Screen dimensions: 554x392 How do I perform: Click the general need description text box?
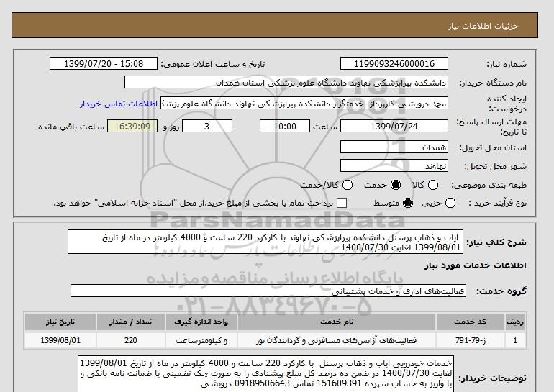click(x=265, y=242)
